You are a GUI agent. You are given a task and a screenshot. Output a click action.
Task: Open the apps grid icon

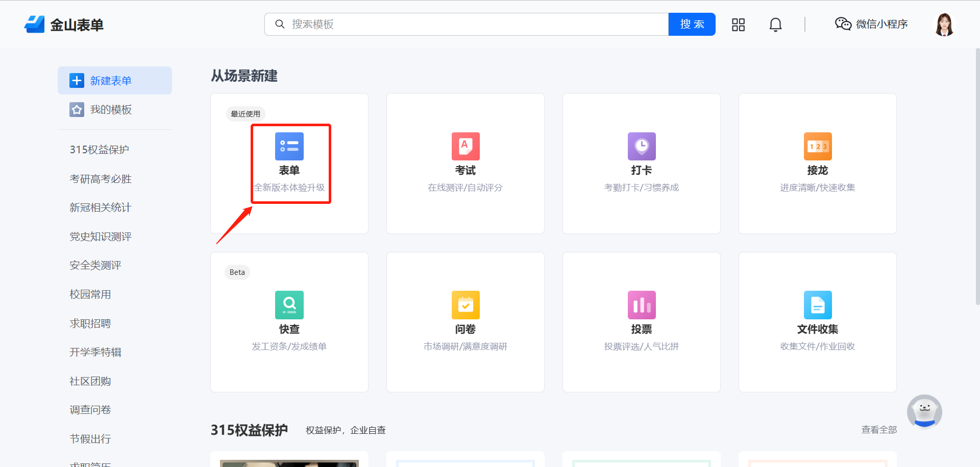click(x=738, y=25)
